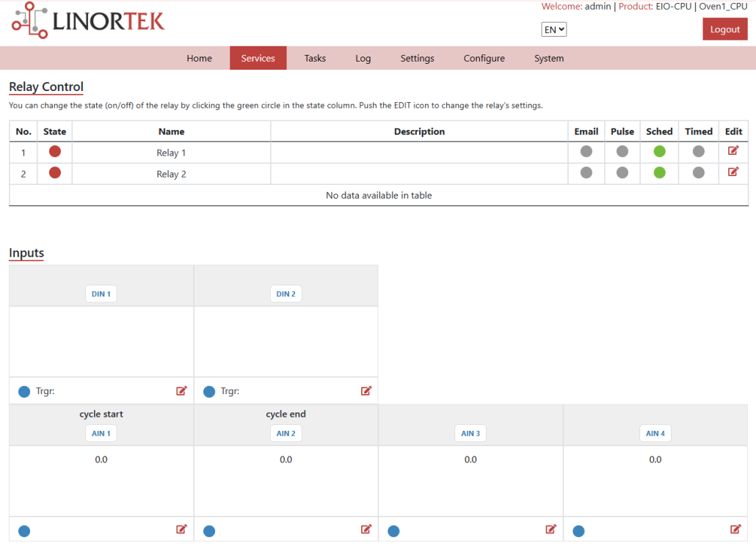Toggle Relay 2 state red circle
756x546 pixels.
[55, 172]
